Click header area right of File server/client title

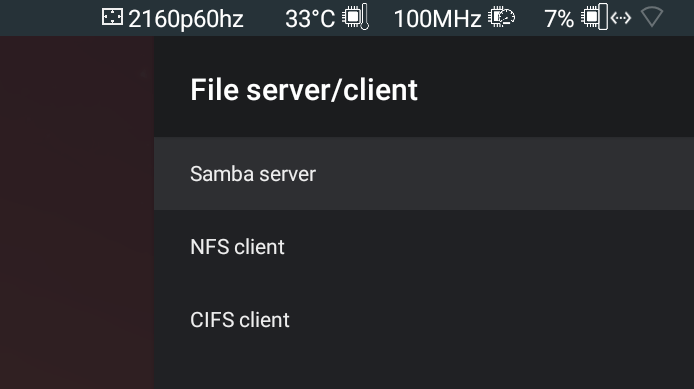553,89
